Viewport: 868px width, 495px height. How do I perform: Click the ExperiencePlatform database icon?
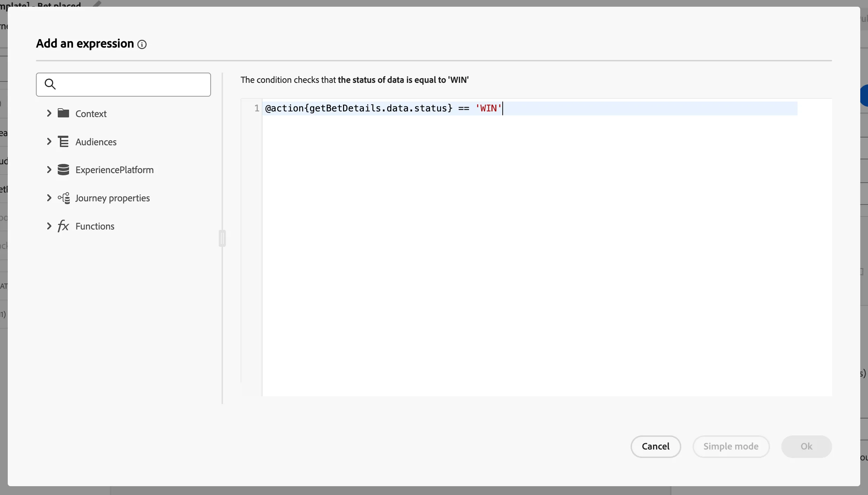(63, 170)
